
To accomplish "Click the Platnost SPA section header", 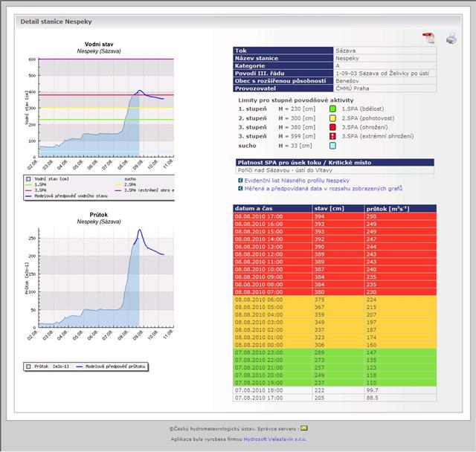I will 335,162.
